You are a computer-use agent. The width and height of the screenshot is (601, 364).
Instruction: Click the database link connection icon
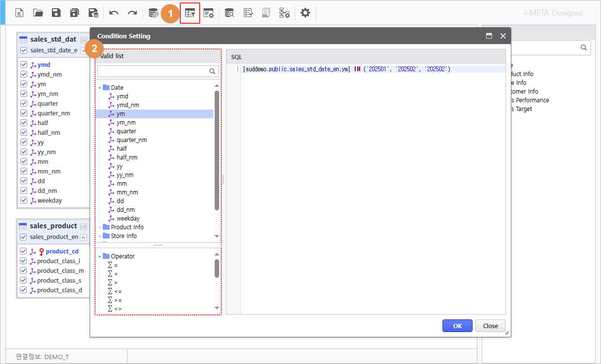[153, 13]
